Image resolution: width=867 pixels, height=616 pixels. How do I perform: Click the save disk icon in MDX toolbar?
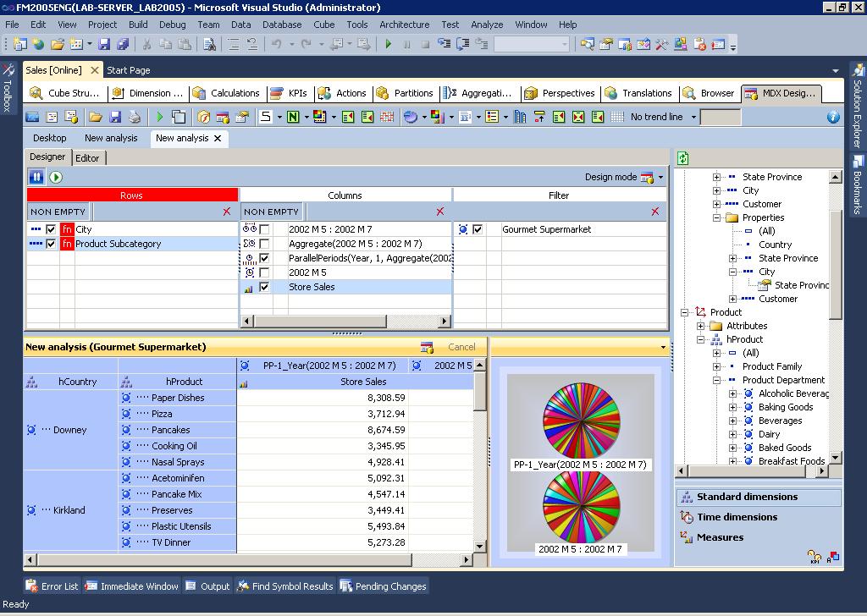(x=115, y=117)
